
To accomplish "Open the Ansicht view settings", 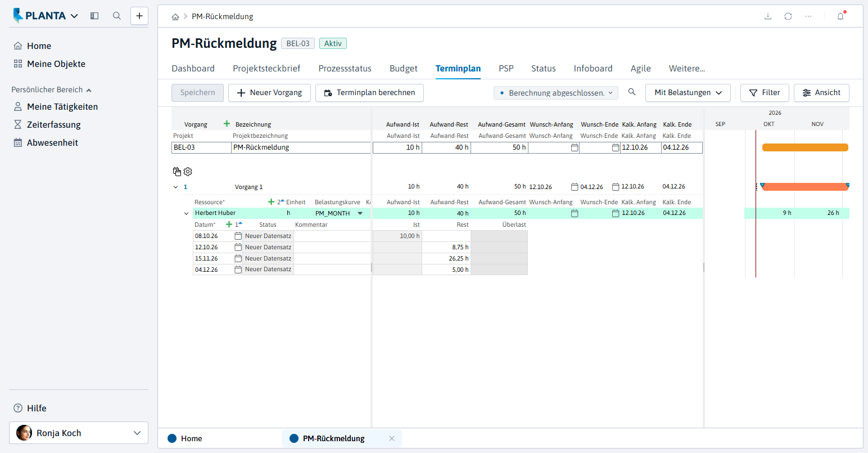I will point(821,93).
